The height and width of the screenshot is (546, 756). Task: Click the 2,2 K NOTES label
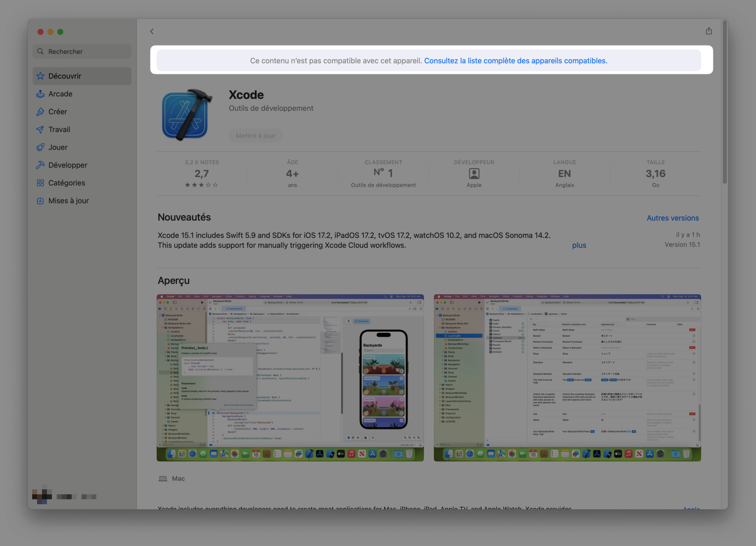coord(202,162)
